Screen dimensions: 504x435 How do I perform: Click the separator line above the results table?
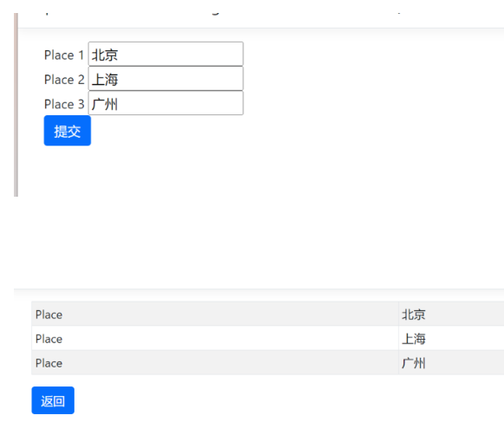point(259,289)
